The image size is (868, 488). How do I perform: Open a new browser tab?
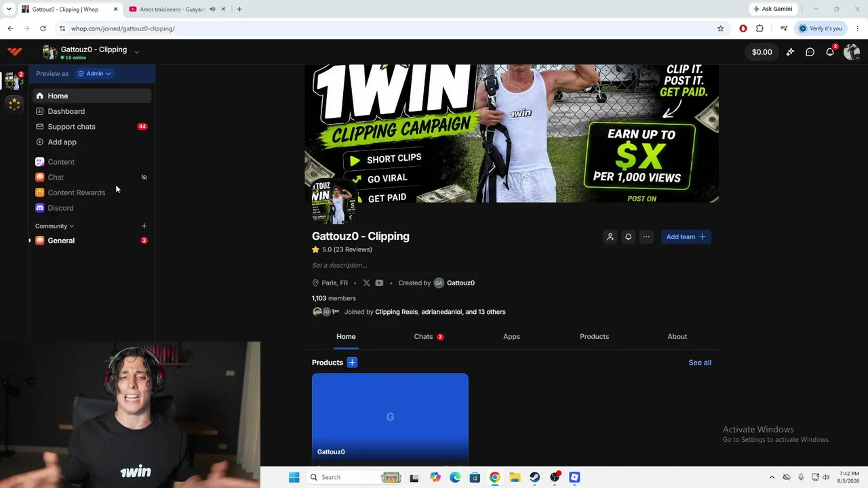pos(239,9)
